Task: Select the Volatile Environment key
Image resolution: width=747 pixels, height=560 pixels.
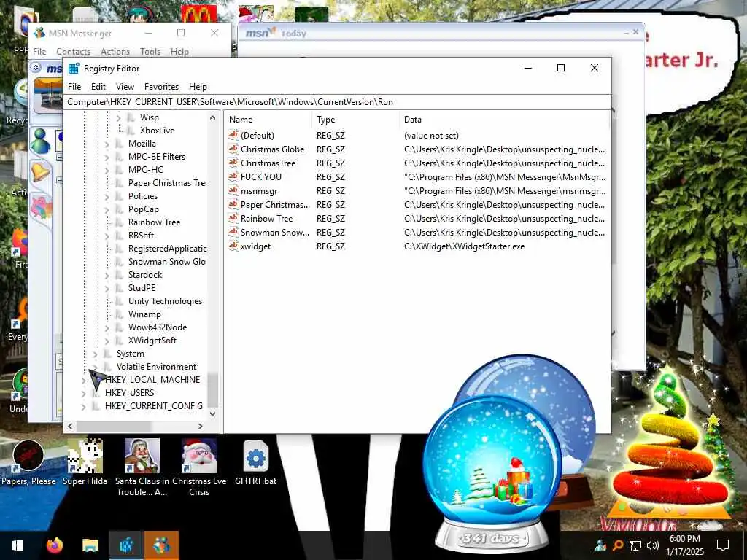Action: click(x=156, y=367)
